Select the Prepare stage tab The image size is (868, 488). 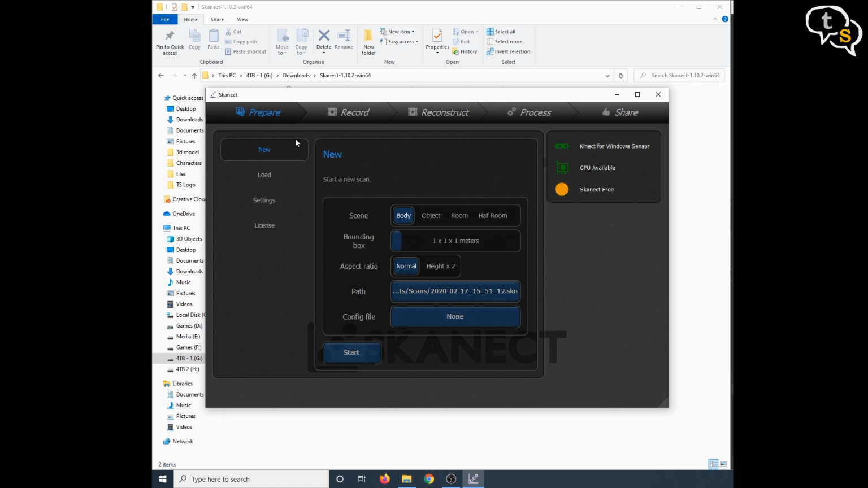tap(258, 112)
